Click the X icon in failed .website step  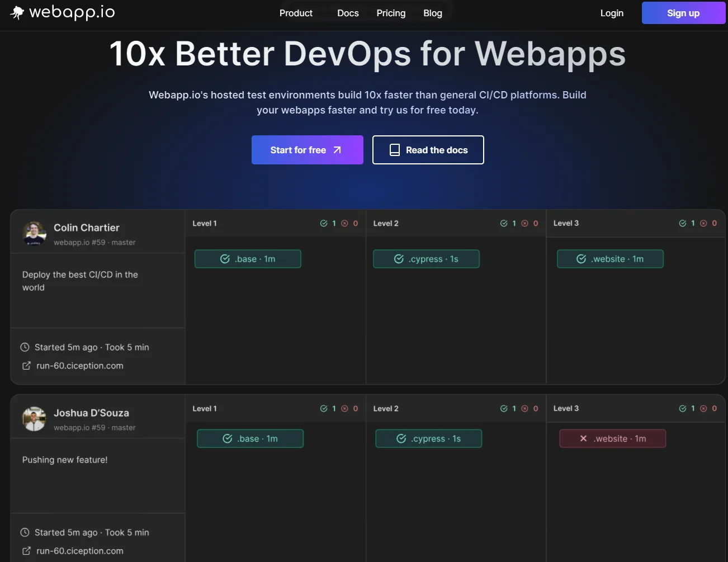click(583, 438)
